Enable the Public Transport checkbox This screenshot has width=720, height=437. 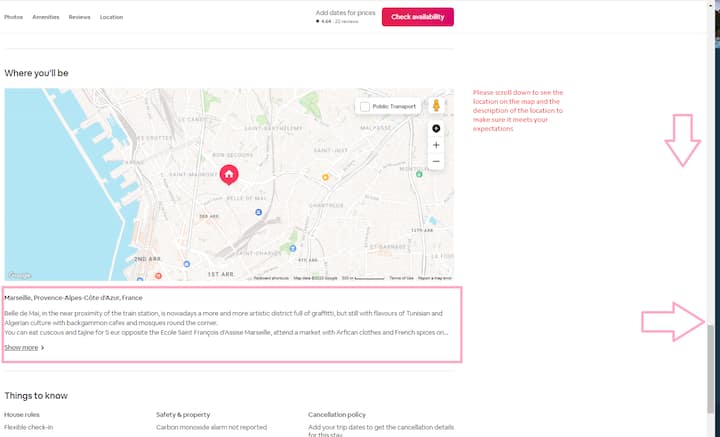(x=365, y=107)
